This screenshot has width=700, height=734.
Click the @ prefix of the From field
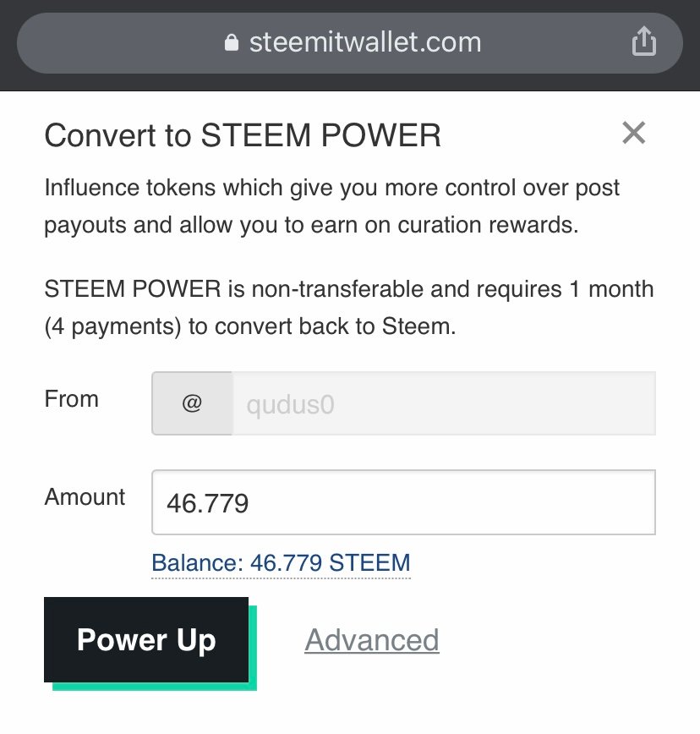click(x=192, y=403)
